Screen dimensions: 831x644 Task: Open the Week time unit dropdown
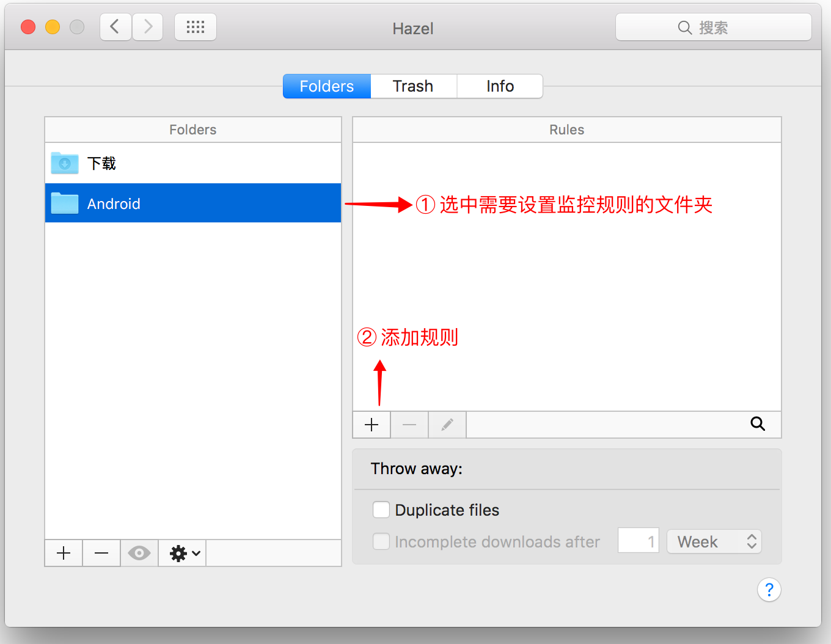click(714, 541)
